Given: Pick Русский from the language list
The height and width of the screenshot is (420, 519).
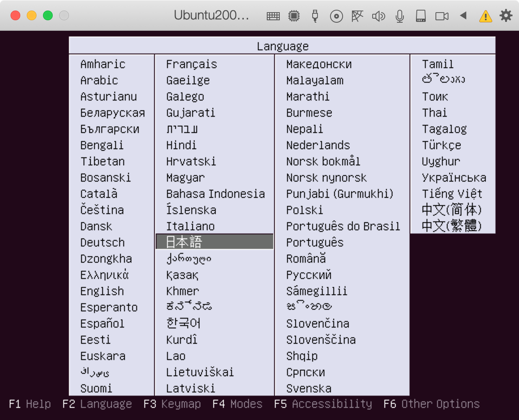Looking at the screenshot, I should 309,275.
